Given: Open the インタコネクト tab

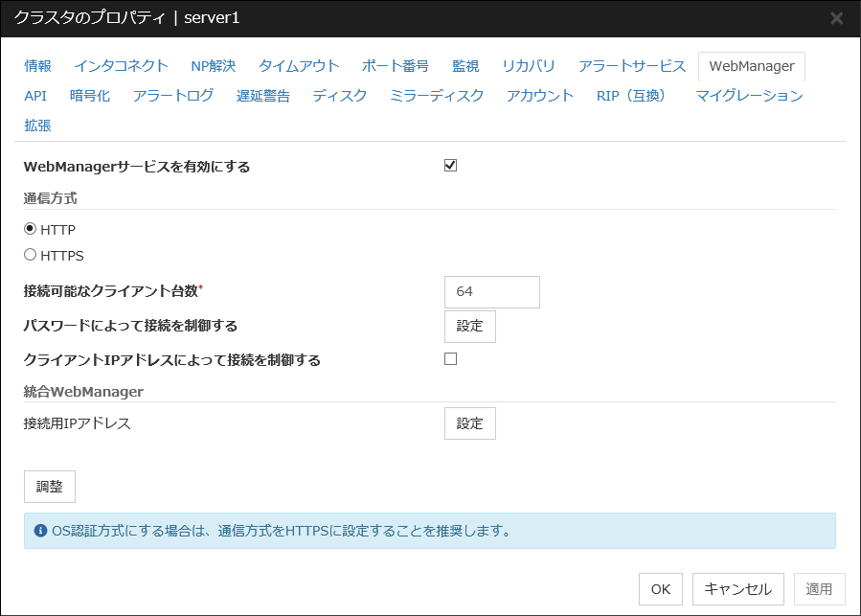Looking at the screenshot, I should point(122,66).
